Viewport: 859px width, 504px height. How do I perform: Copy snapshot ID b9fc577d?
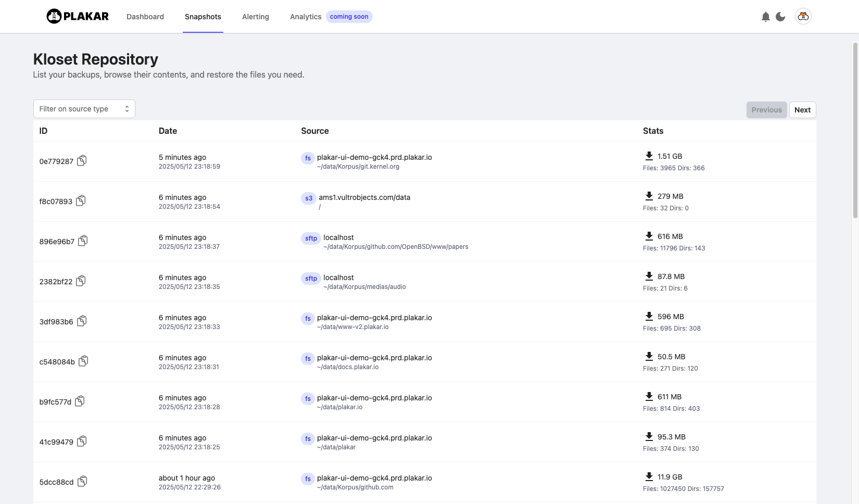pos(80,401)
